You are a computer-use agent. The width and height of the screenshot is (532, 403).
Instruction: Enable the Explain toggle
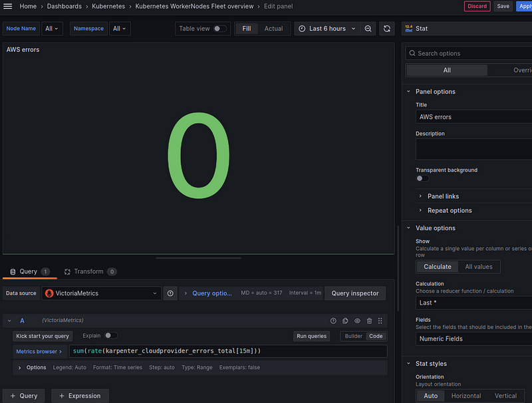(x=110, y=336)
